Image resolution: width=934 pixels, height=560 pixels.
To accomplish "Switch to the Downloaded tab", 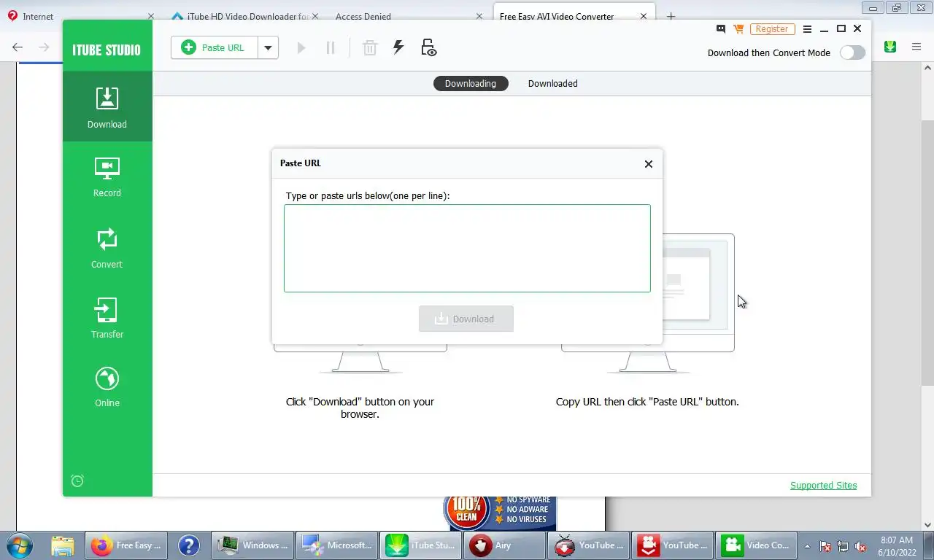I will point(553,83).
